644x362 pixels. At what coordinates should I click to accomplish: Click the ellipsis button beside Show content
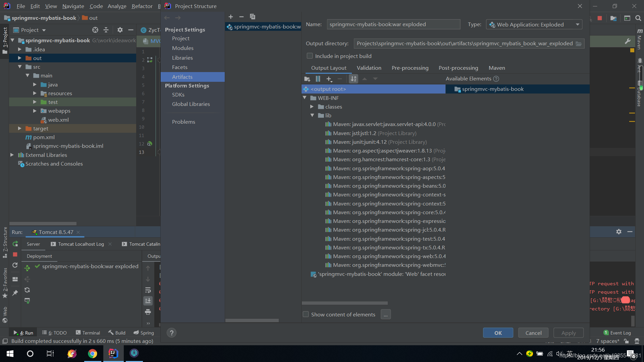tap(386, 314)
